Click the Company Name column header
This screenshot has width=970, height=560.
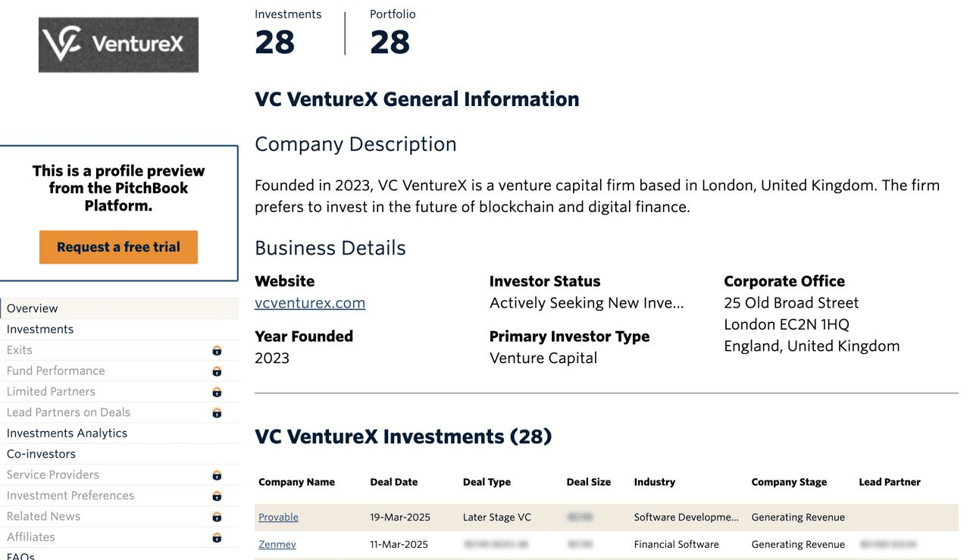(296, 482)
